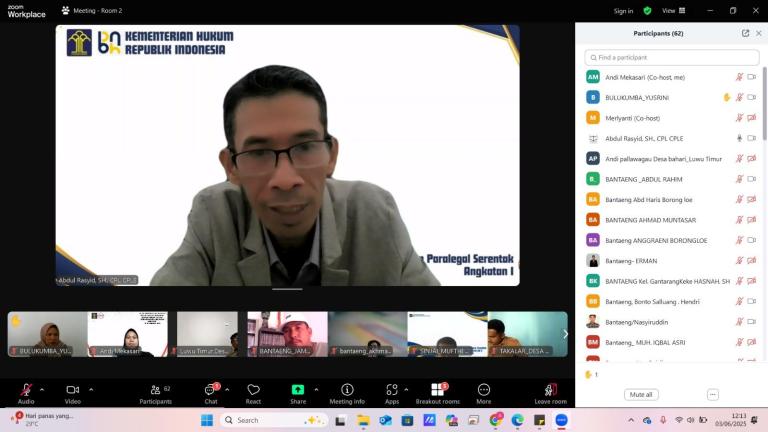The height and width of the screenshot is (432, 768).
Task: Open the Chat panel
Action: click(211, 390)
